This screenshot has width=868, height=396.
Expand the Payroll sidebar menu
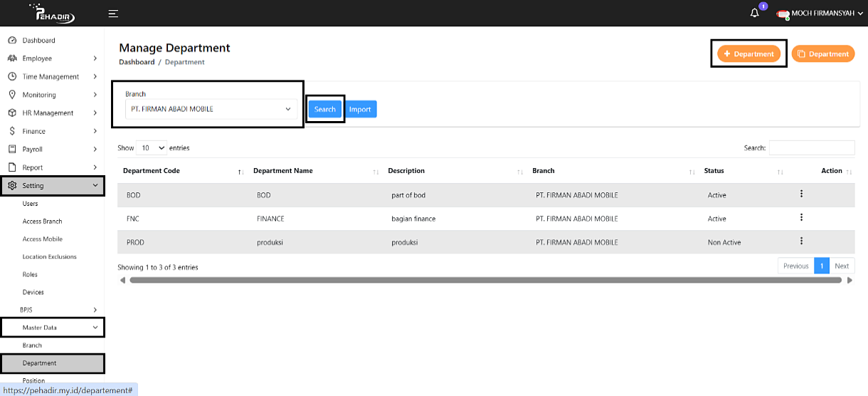tap(53, 150)
